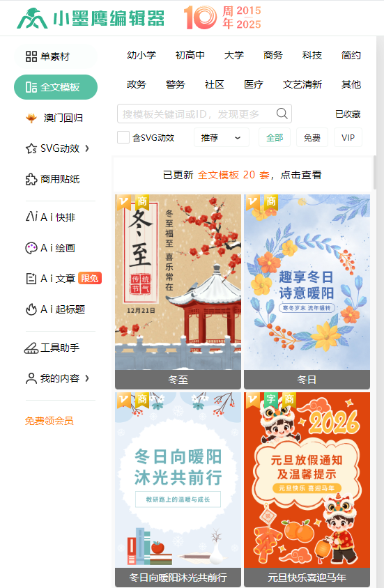Screen dimensions: 384x588
Task: Click the 免费领会员 link
Action: tap(49, 421)
